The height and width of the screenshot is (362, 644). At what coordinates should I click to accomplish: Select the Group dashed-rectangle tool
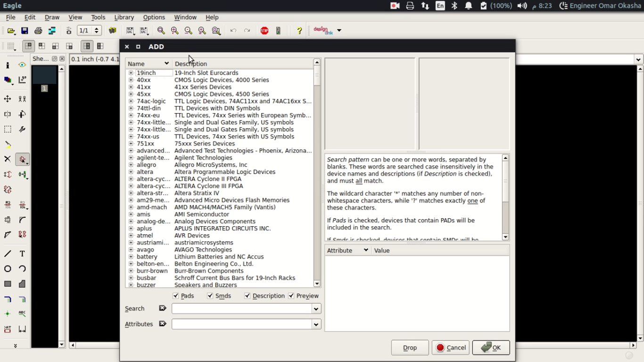8,129
